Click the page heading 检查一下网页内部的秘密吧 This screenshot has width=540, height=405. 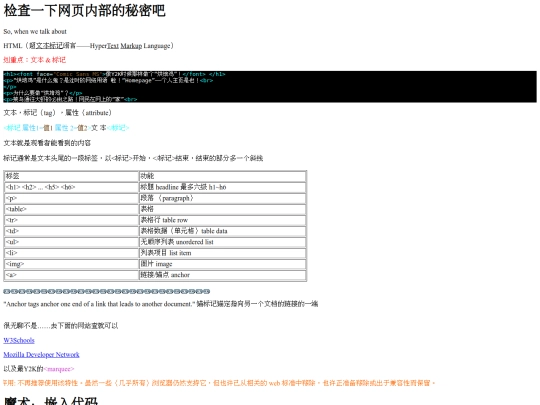coord(84,10)
